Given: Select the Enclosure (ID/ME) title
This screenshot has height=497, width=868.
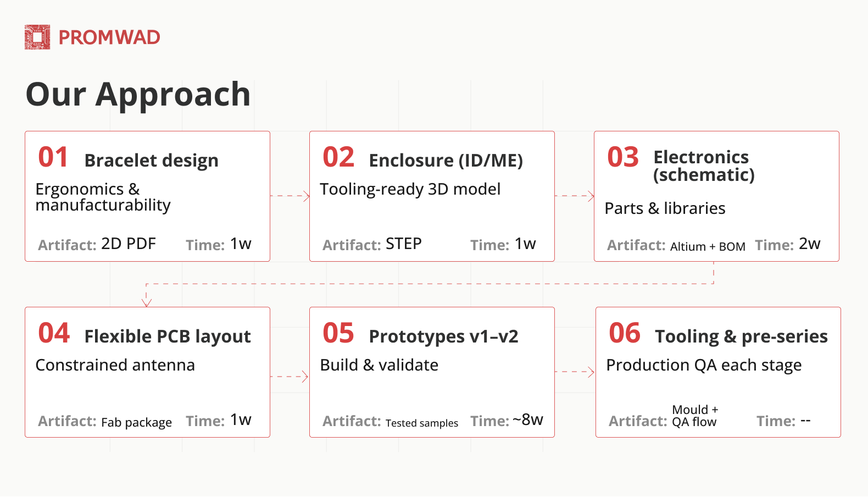Looking at the screenshot, I should coord(446,161).
